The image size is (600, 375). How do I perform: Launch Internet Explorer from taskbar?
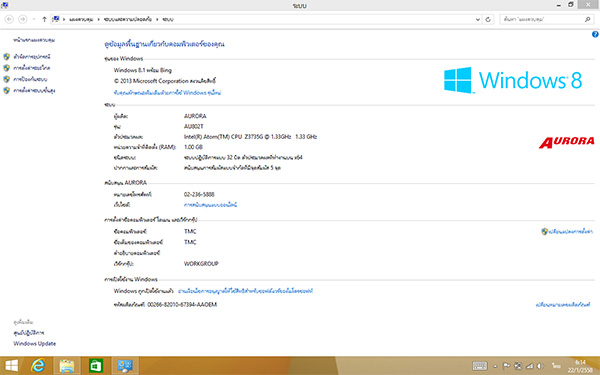[38, 366]
